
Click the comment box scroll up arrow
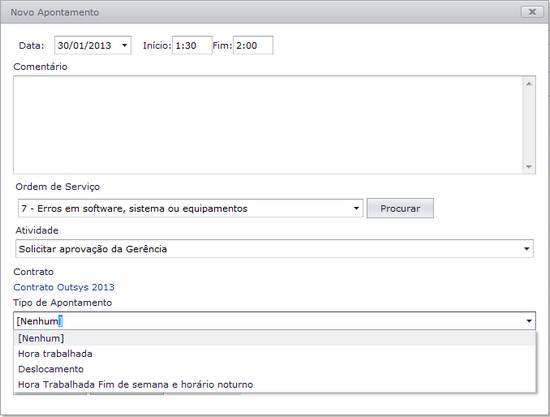[x=529, y=83]
